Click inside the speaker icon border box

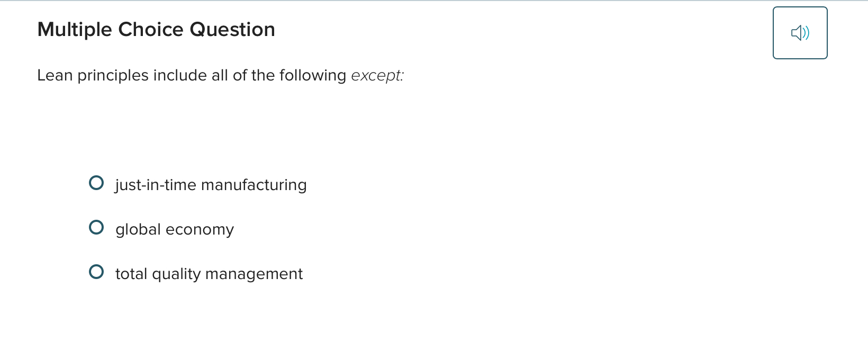click(800, 33)
